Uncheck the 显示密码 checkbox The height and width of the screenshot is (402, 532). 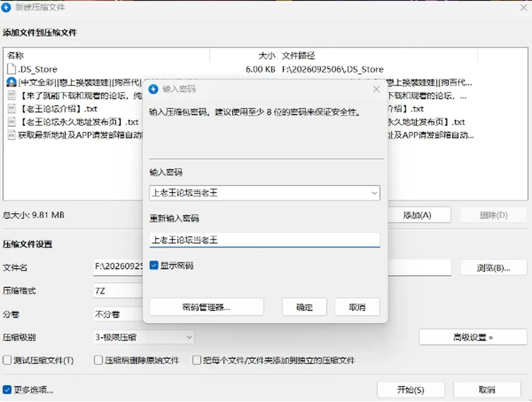(154, 265)
